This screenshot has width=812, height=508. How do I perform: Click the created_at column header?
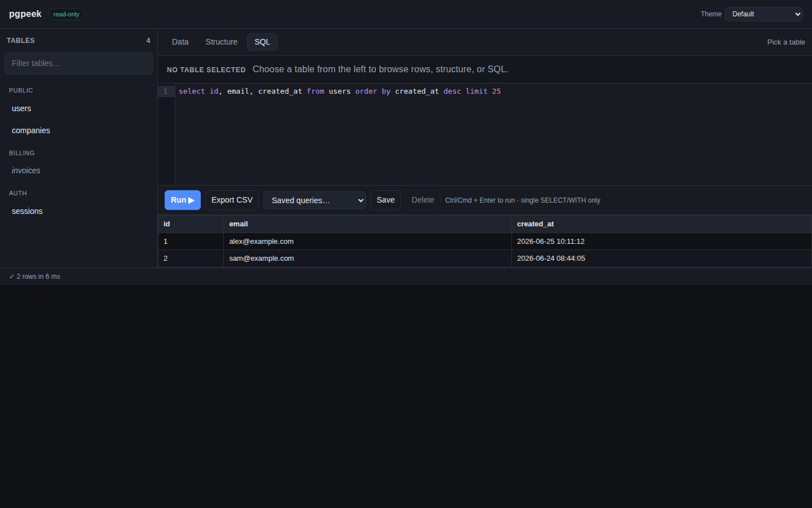point(661,224)
